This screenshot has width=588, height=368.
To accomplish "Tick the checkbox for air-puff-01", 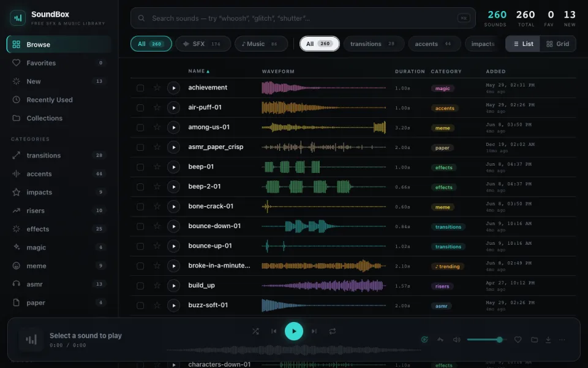I will click(140, 108).
